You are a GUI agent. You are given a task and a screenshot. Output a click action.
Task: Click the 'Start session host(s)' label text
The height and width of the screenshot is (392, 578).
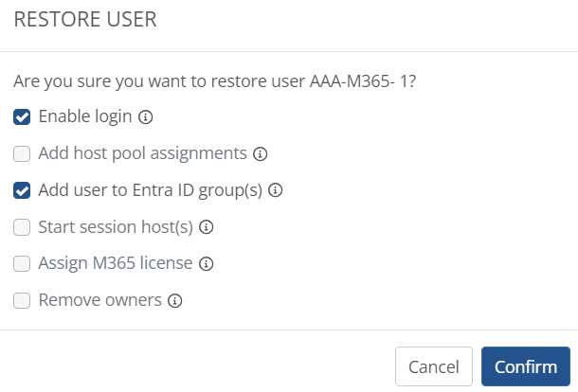116,227
